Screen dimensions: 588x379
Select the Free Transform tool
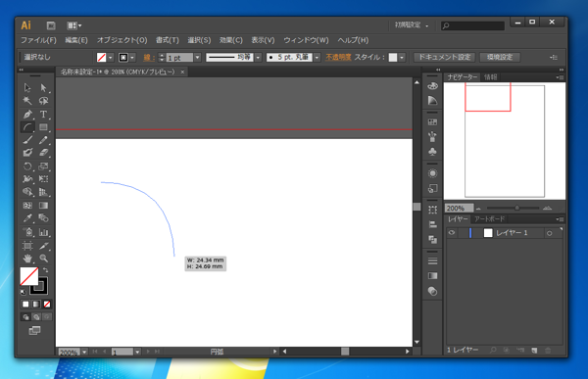click(43, 179)
